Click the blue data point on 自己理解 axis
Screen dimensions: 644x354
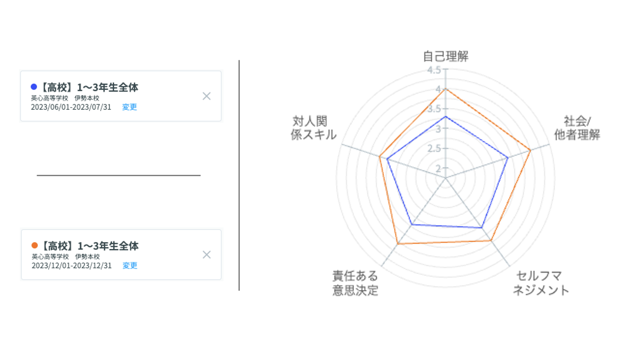pos(446,116)
